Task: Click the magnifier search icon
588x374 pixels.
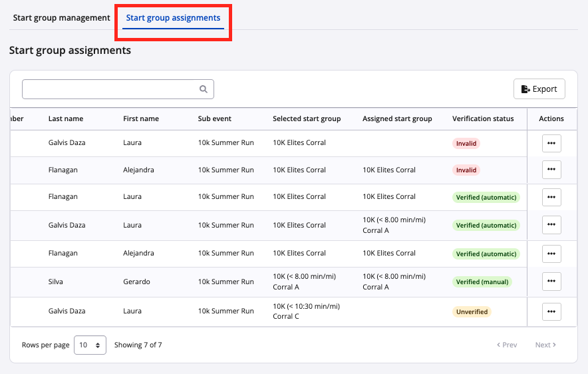Action: coord(204,89)
